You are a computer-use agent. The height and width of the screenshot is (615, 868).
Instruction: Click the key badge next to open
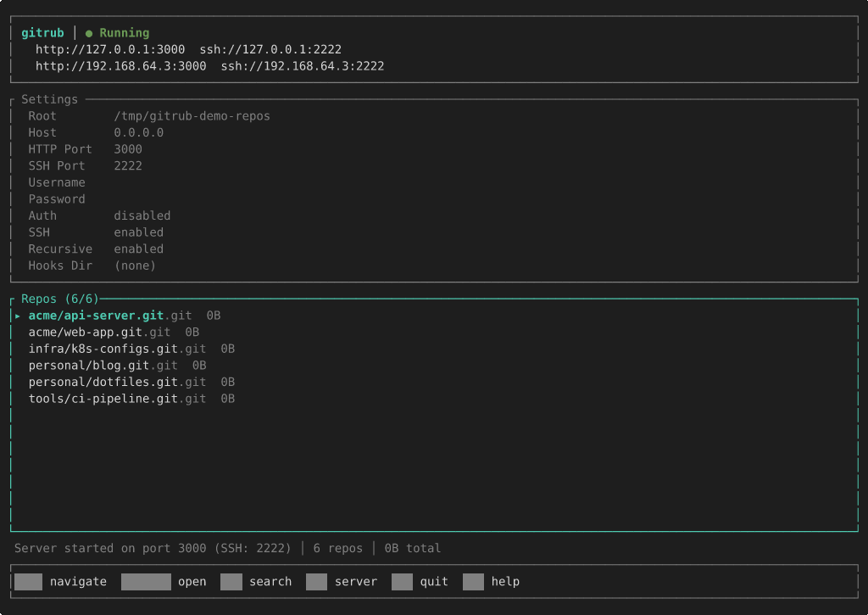coord(146,582)
